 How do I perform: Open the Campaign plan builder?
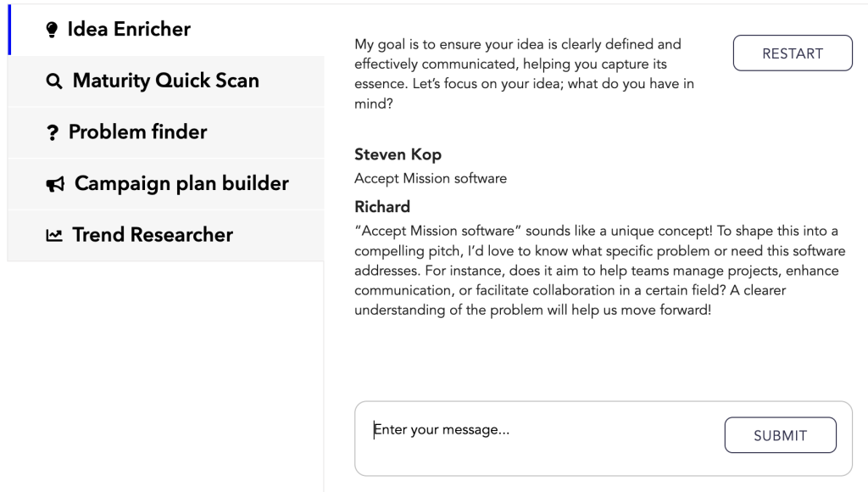click(181, 183)
